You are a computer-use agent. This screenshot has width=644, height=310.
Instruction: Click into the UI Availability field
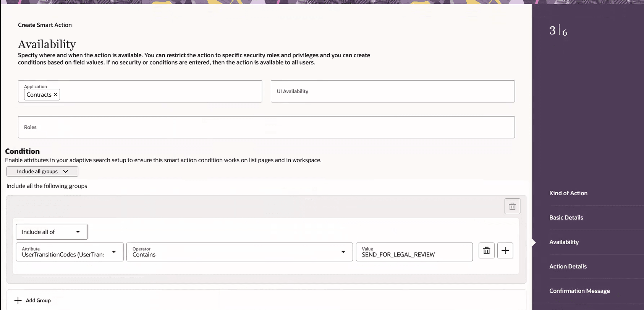click(x=393, y=91)
